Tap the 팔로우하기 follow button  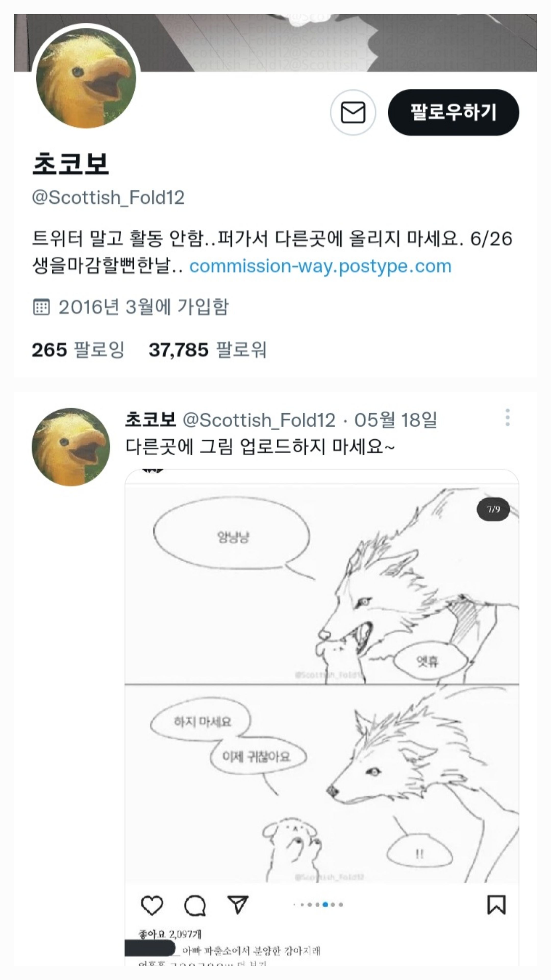(x=453, y=112)
